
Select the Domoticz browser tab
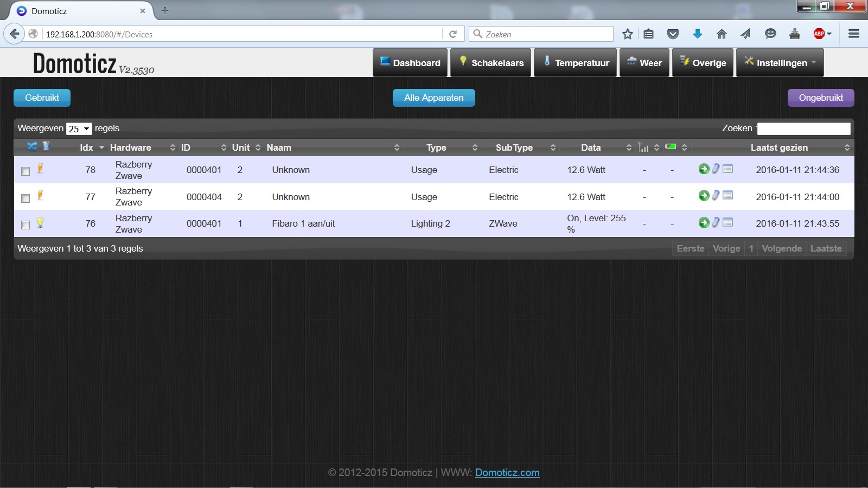coord(80,11)
